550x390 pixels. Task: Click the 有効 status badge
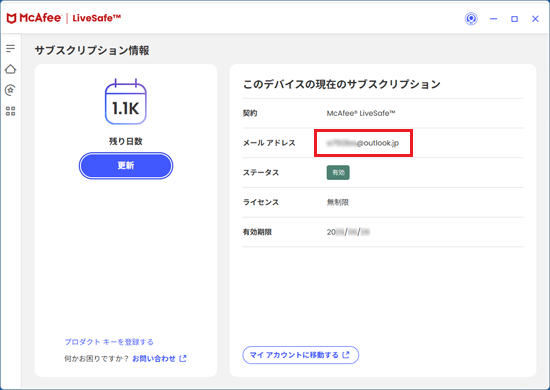338,173
